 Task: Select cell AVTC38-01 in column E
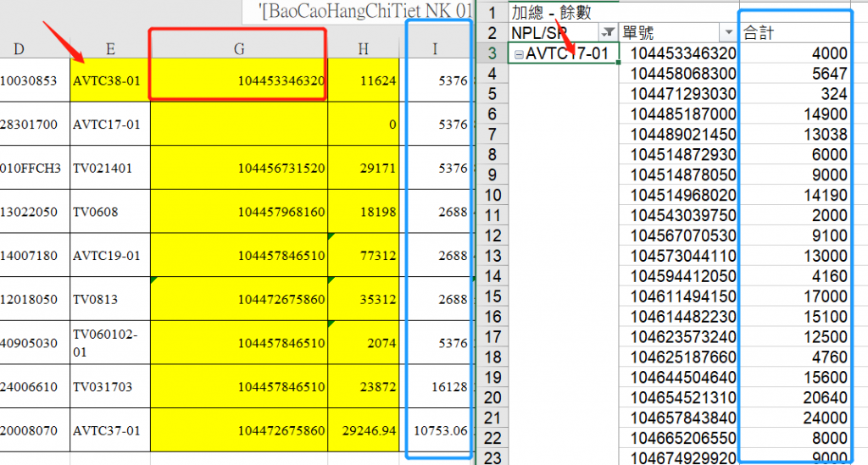pos(110,80)
